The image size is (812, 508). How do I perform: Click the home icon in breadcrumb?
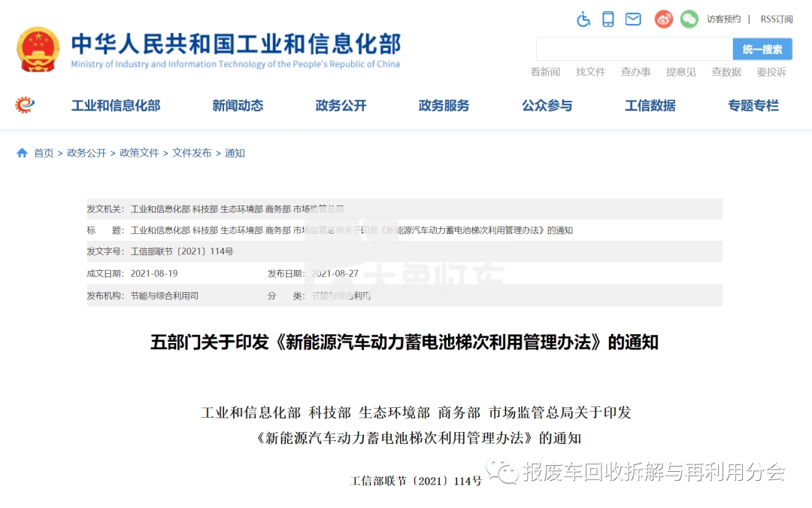pyautogui.click(x=22, y=153)
